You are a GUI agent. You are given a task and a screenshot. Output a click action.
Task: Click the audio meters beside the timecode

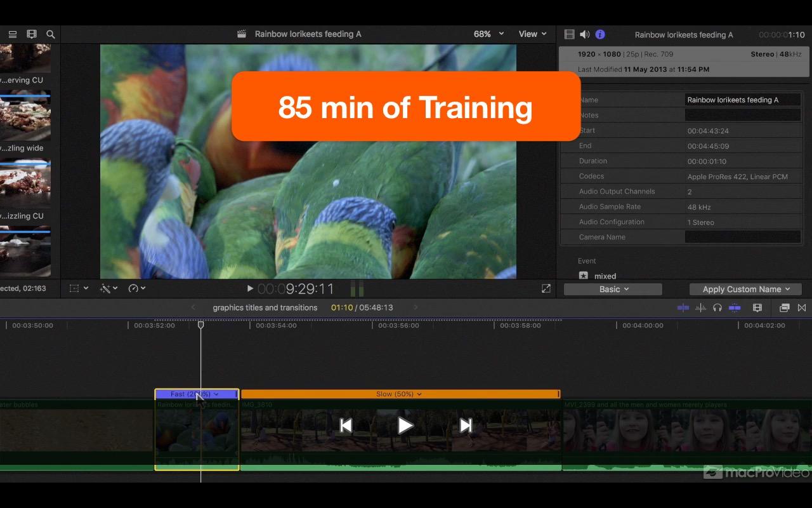coord(357,289)
